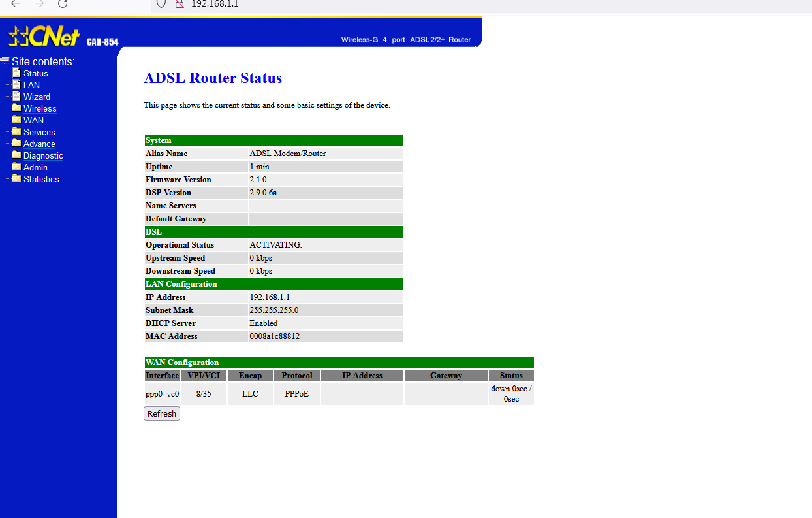Click the Statistics folder icon
812x518 pixels.
(x=16, y=178)
